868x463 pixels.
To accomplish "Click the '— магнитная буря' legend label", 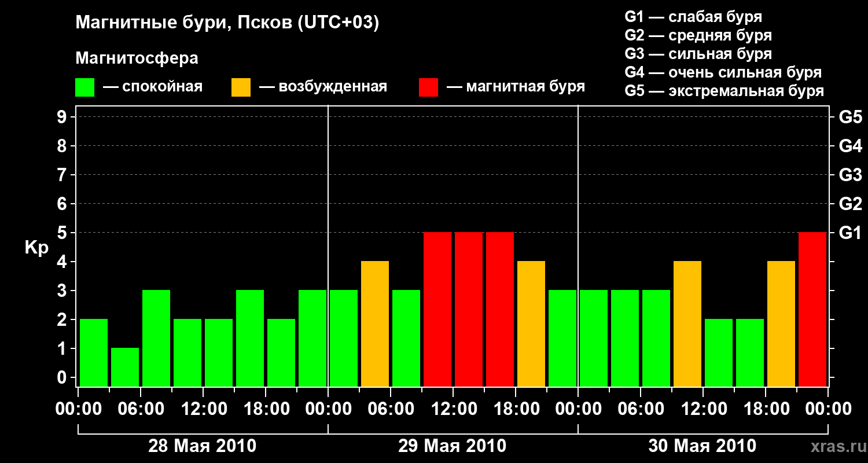I will (516, 87).
